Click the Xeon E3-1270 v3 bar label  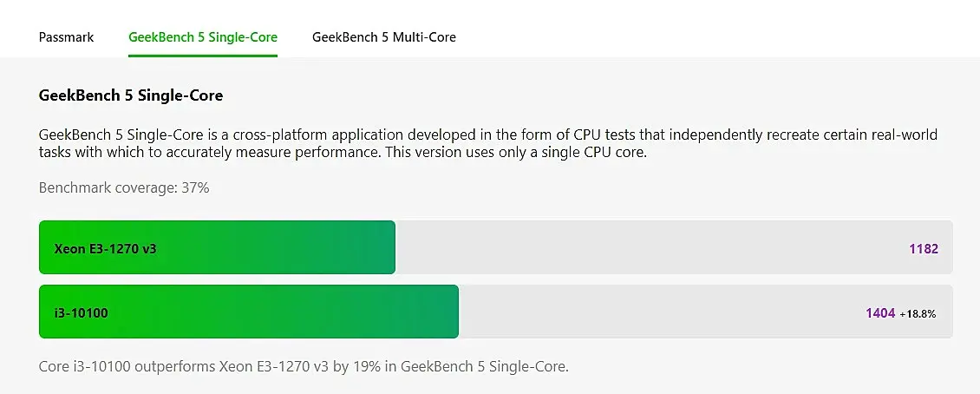106,248
